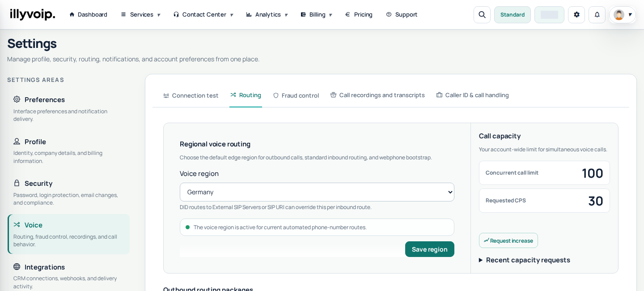Click the Fraud control shield icon

(276, 95)
